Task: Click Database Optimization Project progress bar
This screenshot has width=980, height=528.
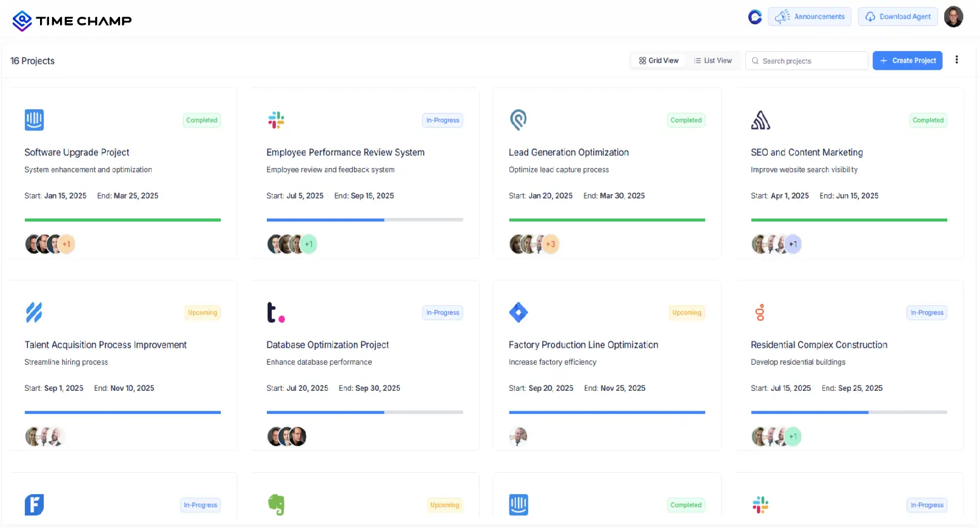Action: [x=364, y=412]
